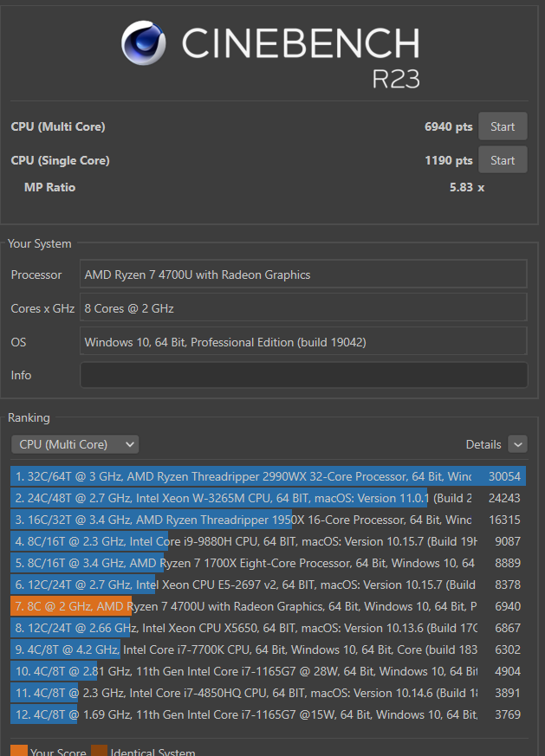Select ranking row Ryzen 7 1700X

tap(268, 563)
